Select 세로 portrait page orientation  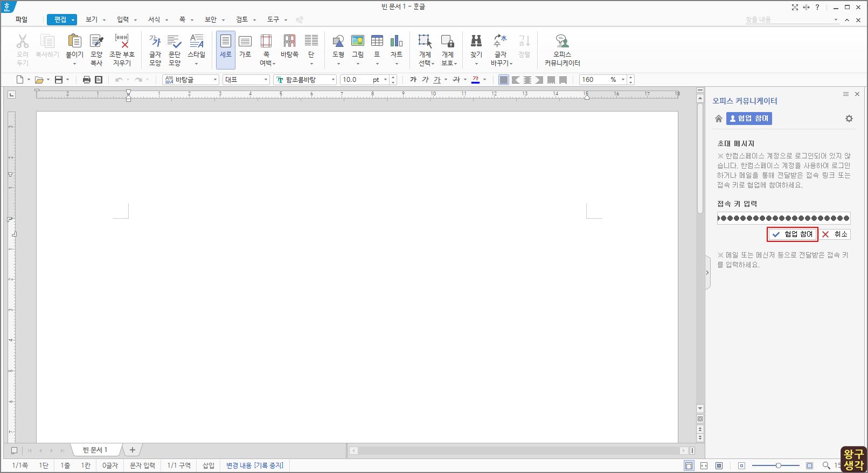pyautogui.click(x=226, y=50)
